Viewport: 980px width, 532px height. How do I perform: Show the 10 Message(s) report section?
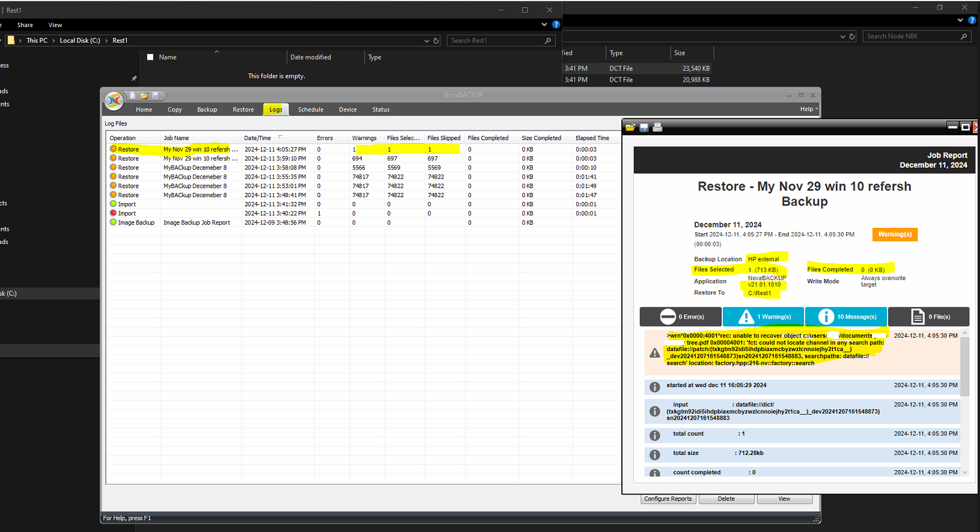pos(846,317)
